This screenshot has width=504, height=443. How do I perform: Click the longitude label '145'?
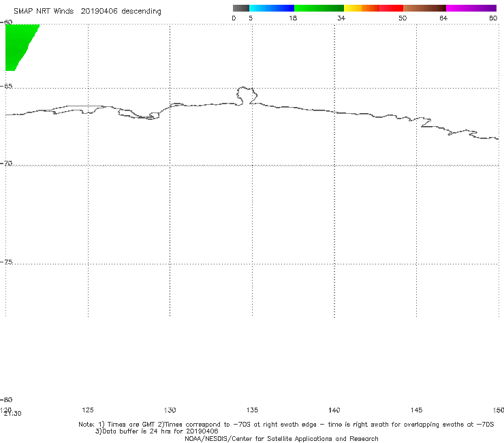(417, 410)
